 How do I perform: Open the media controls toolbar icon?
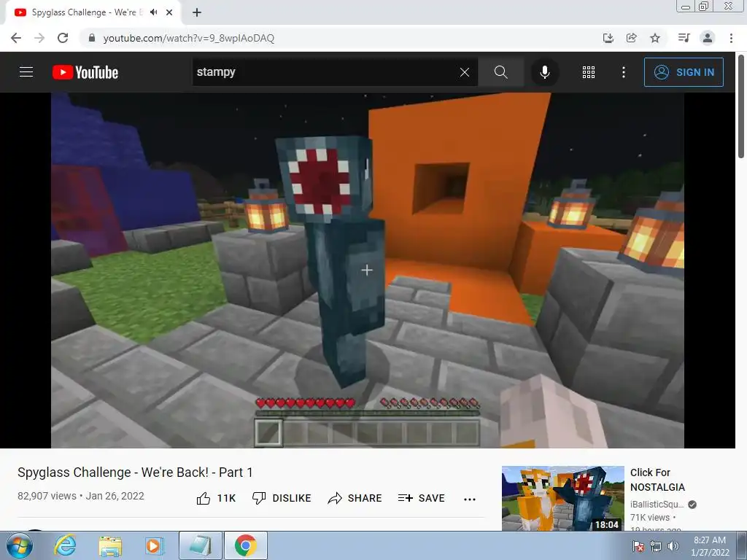(684, 38)
